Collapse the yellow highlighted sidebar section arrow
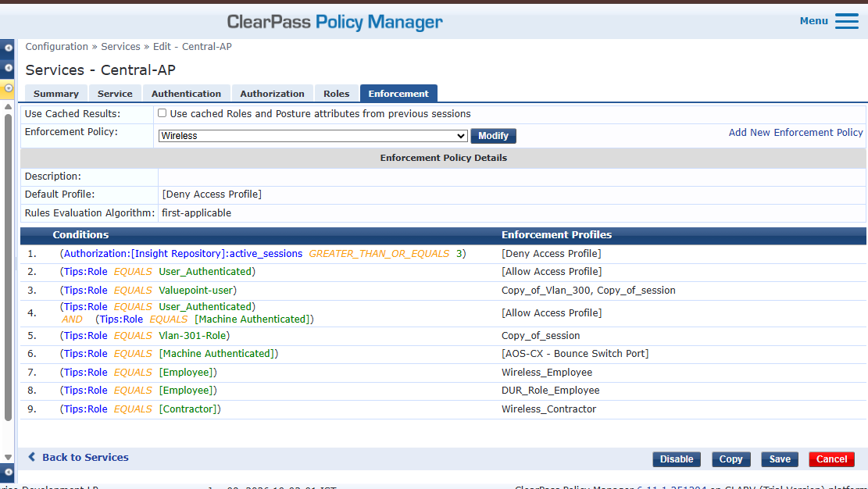The width and height of the screenshot is (868, 489). point(9,89)
